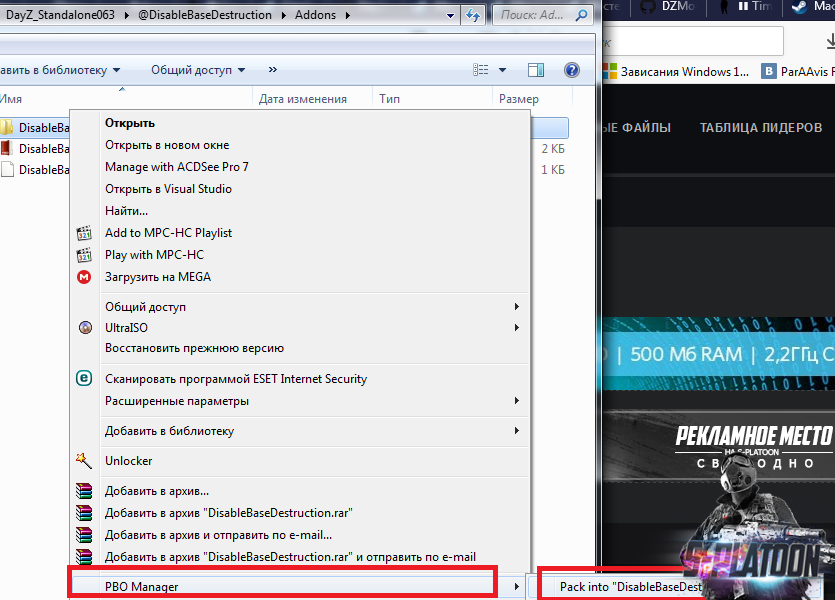
Task: Select the red archive file icon in the list
Action: 7,149
